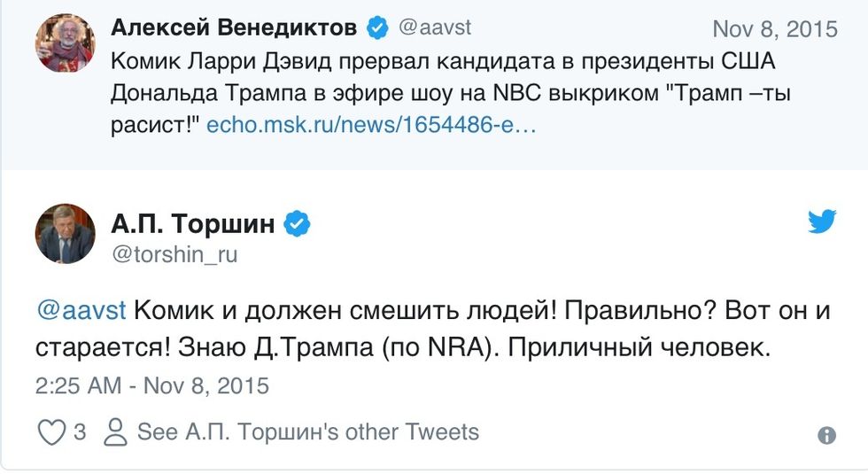The height and width of the screenshot is (474, 868).
Task: Click verified badge beside А.П. Торшин
Action: pyautogui.click(x=298, y=225)
